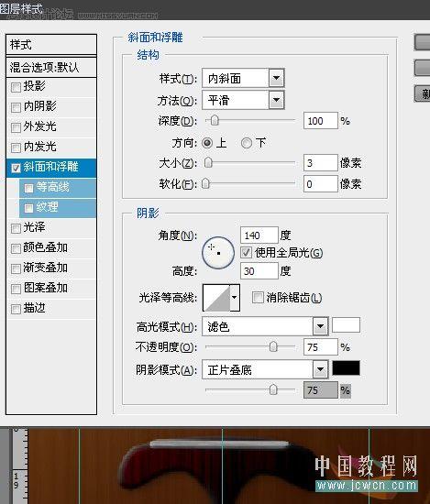Screen dimensions: 430x504
Task: Enable the 等高线 contour checkbox
Action: 28,188
